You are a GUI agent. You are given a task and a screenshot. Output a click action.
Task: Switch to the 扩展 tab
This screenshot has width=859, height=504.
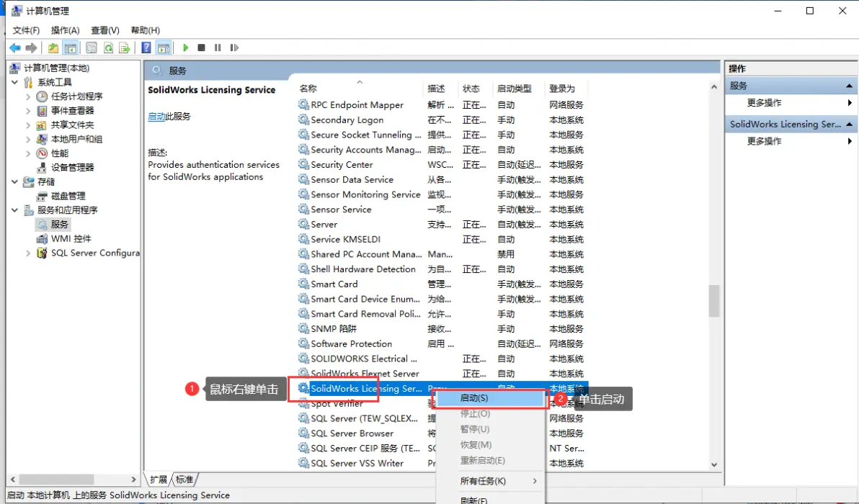(159, 480)
